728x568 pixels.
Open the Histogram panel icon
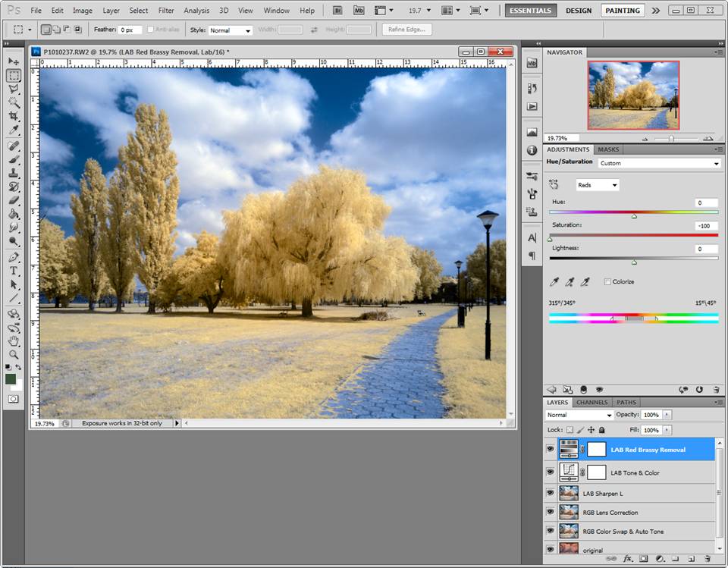click(x=532, y=133)
